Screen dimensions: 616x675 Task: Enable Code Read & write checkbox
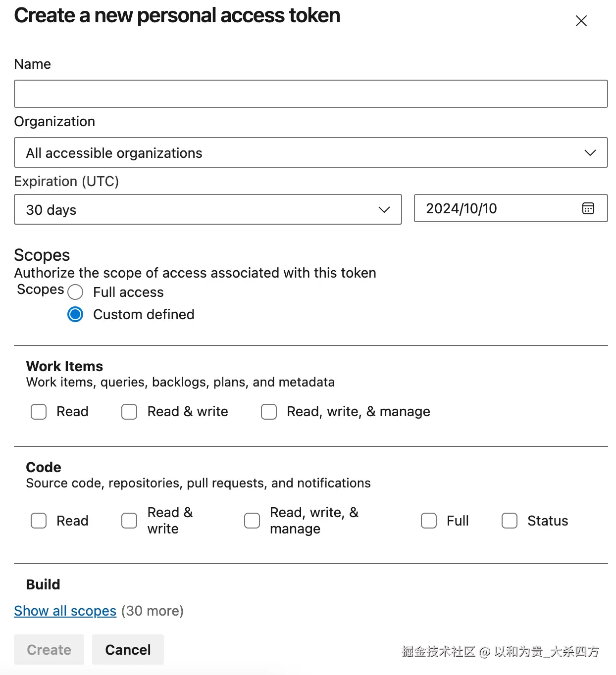tap(129, 521)
